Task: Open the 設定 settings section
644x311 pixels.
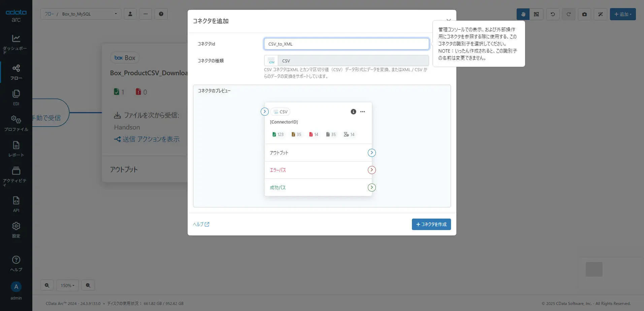Action: click(16, 230)
